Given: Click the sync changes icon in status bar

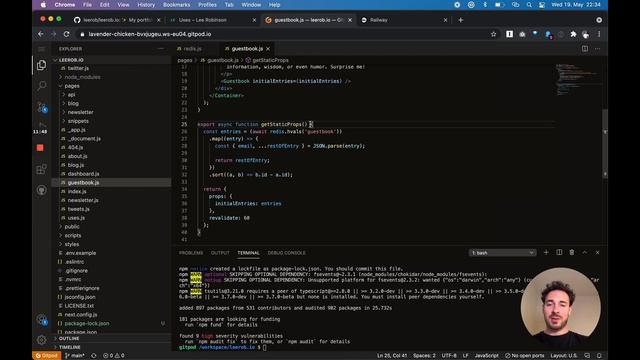Looking at the screenshot, I should [93, 356].
